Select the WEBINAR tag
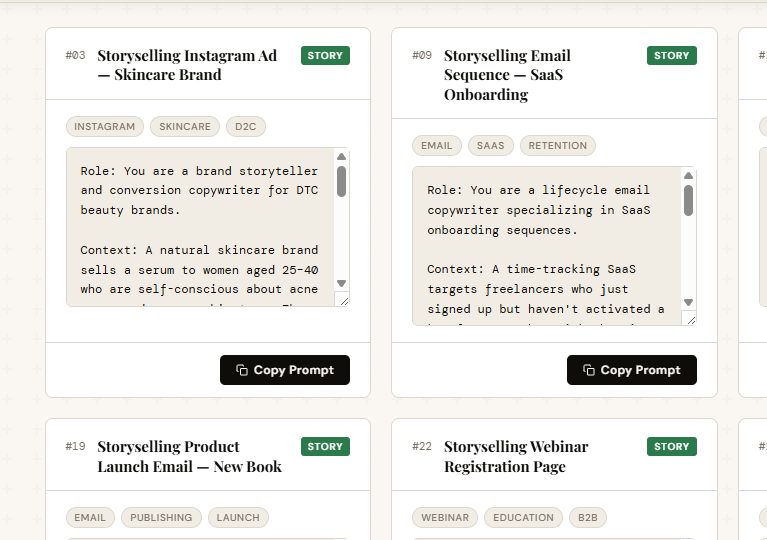The width and height of the screenshot is (767, 540). pos(445,518)
